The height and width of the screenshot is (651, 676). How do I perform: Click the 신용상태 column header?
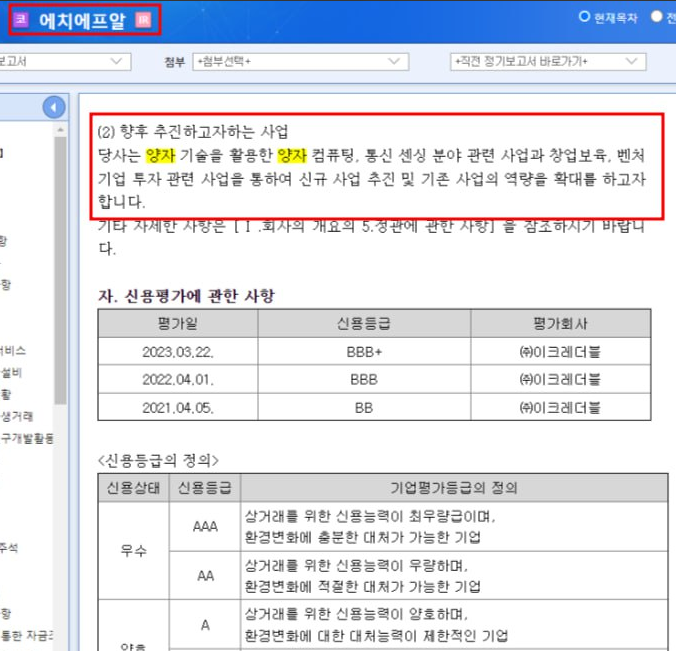point(134,488)
